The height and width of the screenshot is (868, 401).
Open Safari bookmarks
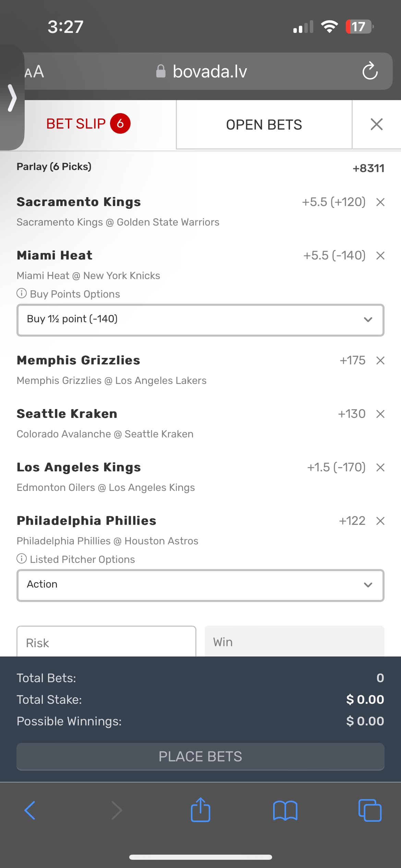(285, 810)
